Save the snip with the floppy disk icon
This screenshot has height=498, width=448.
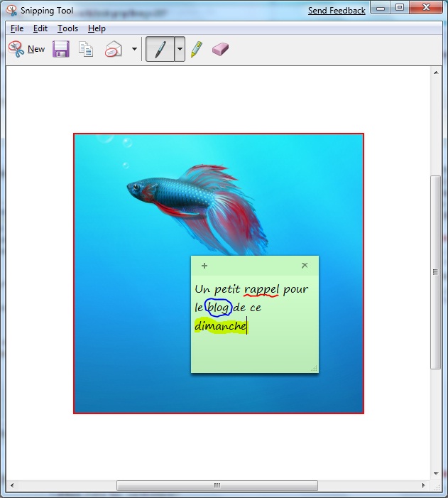click(61, 49)
